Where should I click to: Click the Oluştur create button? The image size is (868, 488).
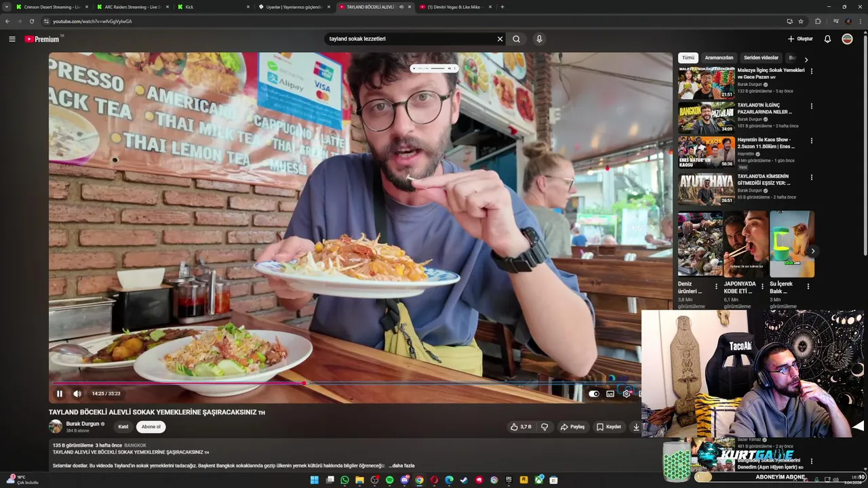coord(800,39)
